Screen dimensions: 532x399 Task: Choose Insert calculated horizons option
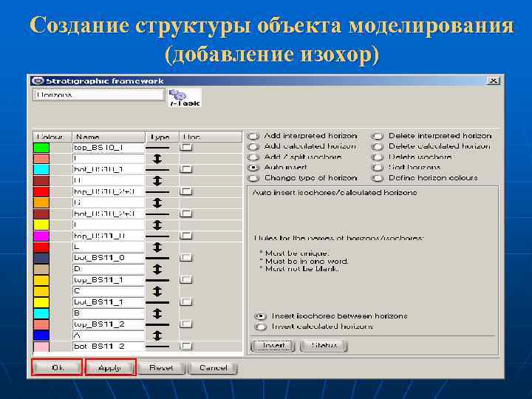click(x=260, y=327)
